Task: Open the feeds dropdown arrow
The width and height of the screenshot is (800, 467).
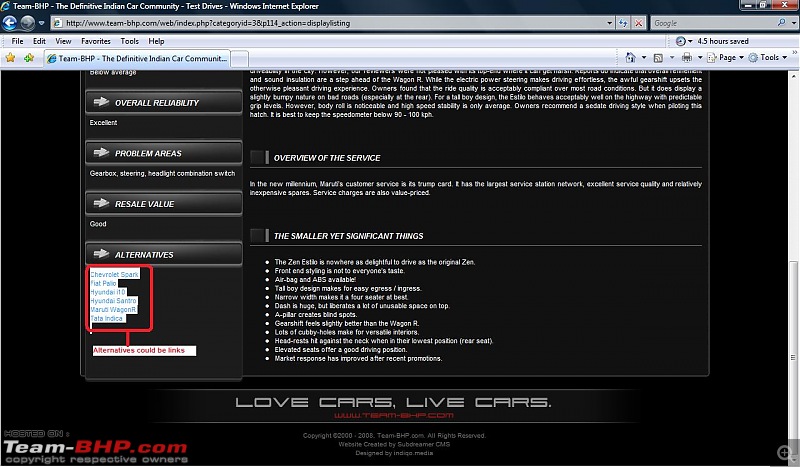Action: (671, 57)
